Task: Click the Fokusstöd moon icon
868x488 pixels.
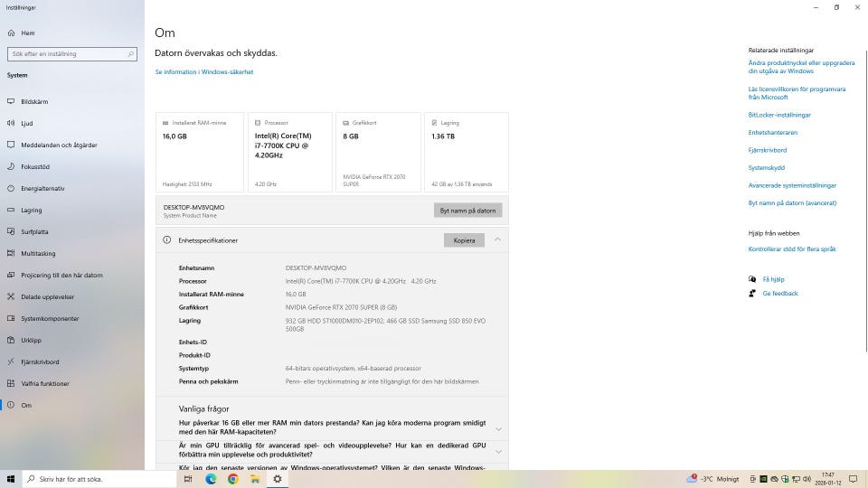Action: click(11, 166)
